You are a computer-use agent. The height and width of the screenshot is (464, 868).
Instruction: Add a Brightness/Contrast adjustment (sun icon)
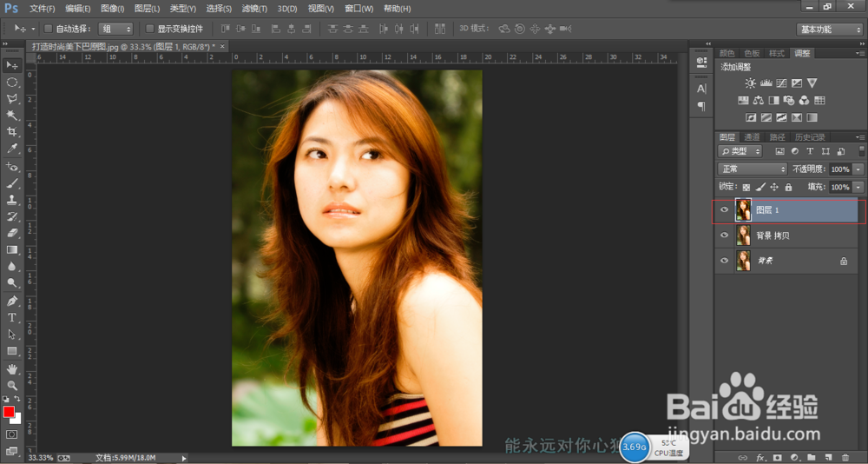pyautogui.click(x=750, y=83)
